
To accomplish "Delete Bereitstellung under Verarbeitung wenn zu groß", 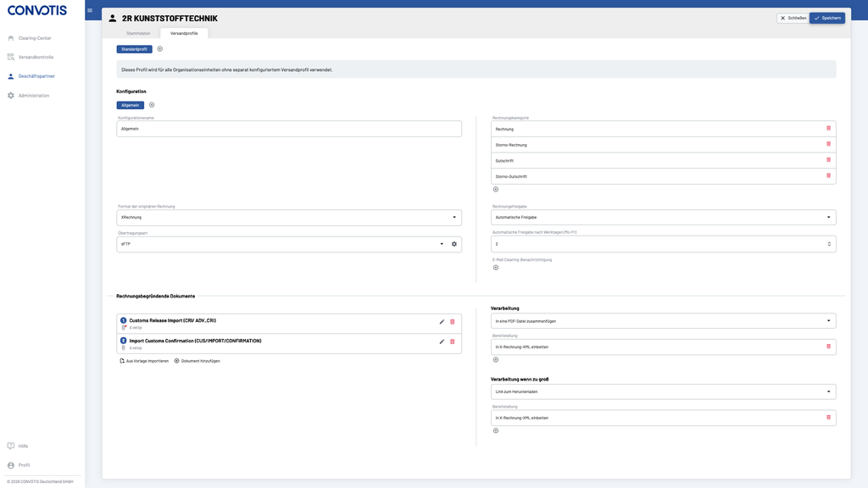I will coord(829,417).
